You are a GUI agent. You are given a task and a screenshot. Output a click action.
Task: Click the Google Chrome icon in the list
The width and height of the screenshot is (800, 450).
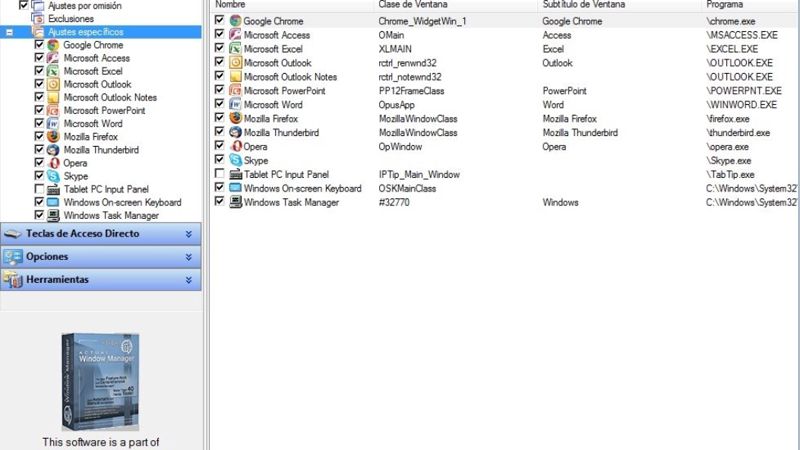click(235, 21)
